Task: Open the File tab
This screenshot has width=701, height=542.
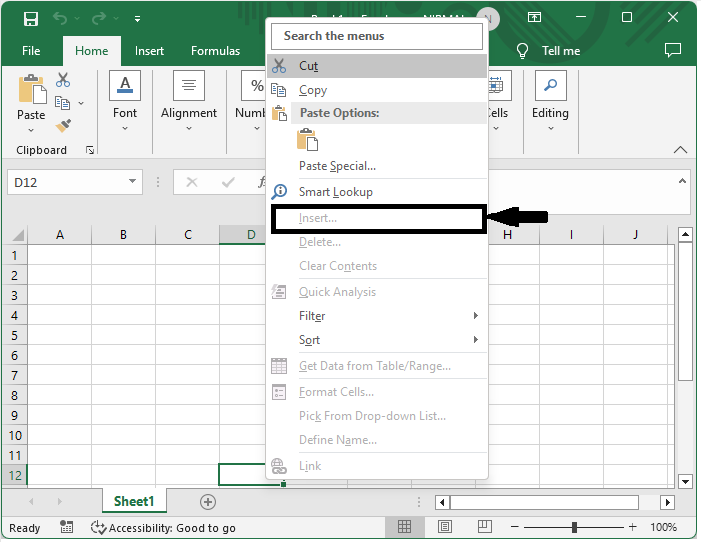Action: coord(31,51)
